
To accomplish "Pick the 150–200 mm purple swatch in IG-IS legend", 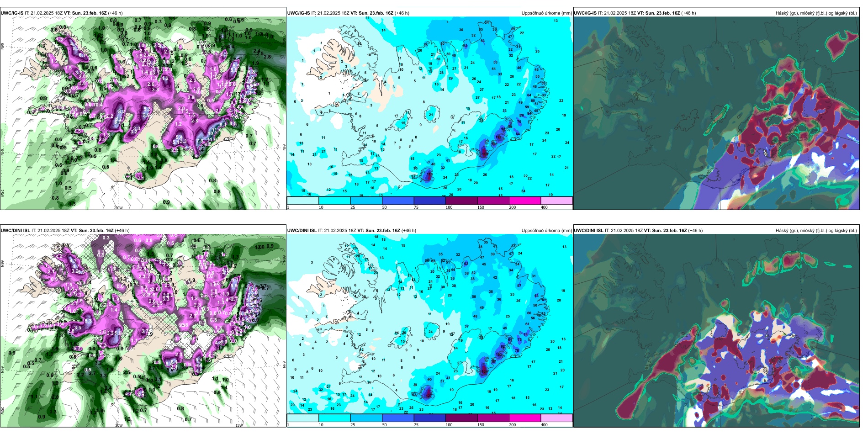I will click(493, 201).
